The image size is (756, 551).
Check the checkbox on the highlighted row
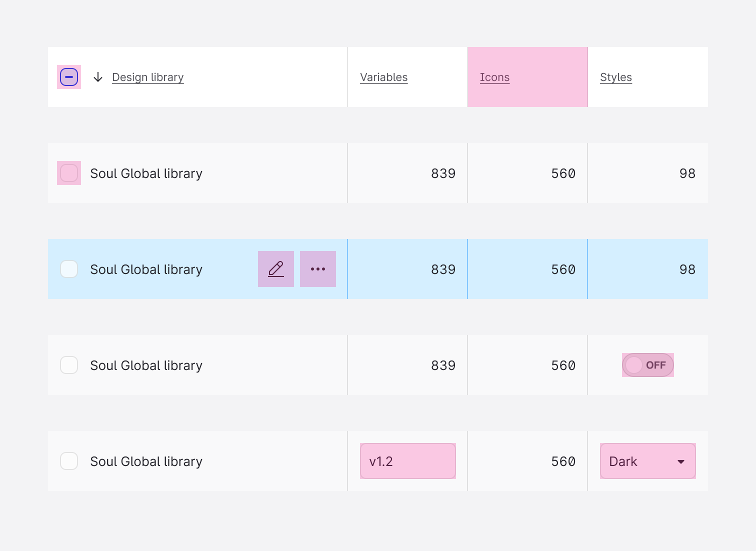tap(68, 269)
